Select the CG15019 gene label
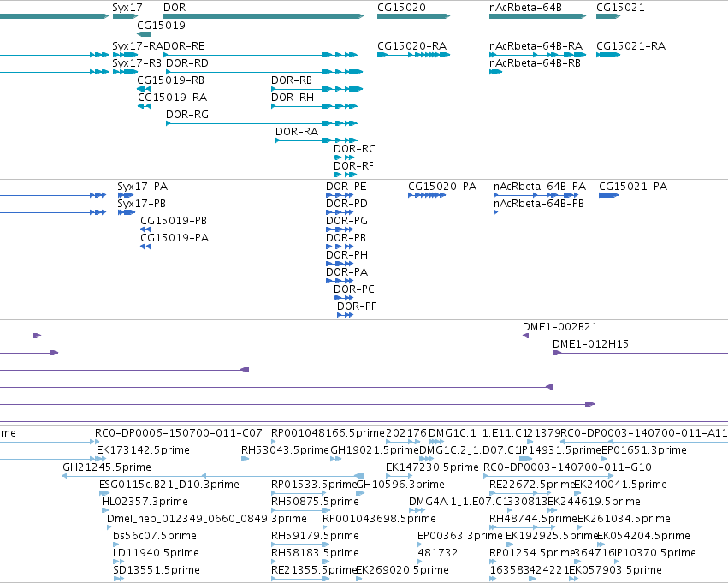This screenshot has height=583, width=728. (x=161, y=25)
